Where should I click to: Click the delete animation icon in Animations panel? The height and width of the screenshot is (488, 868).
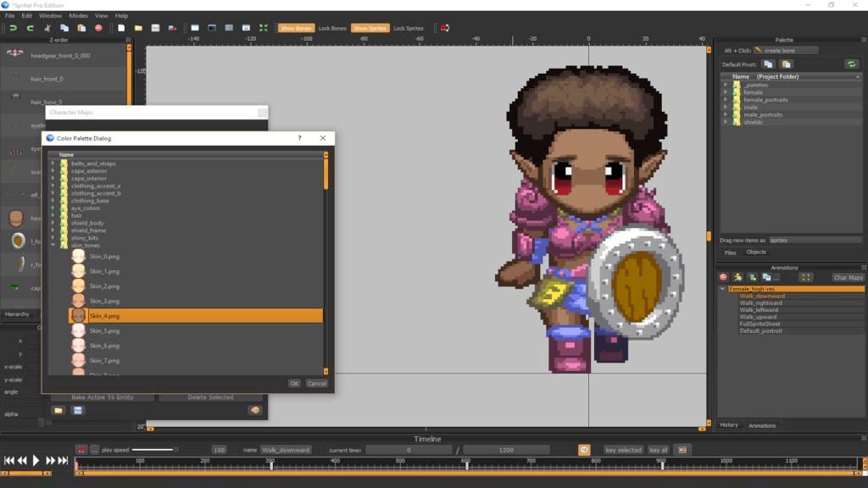722,277
